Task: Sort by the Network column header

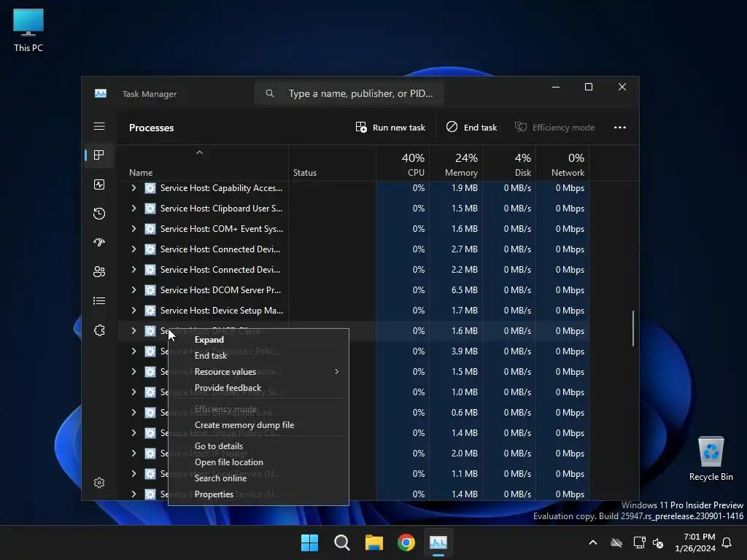Action: 563,163
